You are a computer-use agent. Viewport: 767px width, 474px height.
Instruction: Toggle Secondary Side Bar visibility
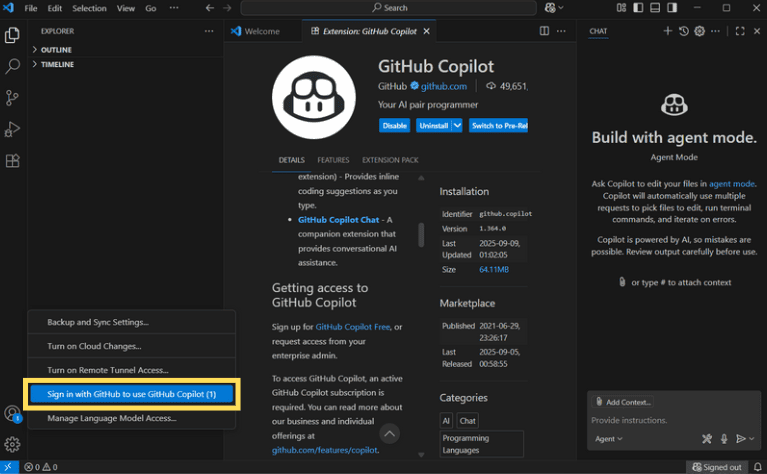point(672,8)
